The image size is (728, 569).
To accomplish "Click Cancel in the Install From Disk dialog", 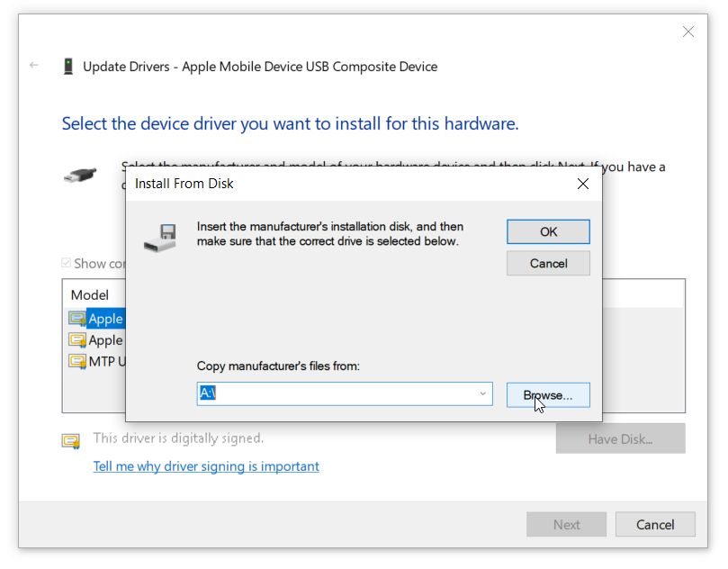I will (548, 263).
